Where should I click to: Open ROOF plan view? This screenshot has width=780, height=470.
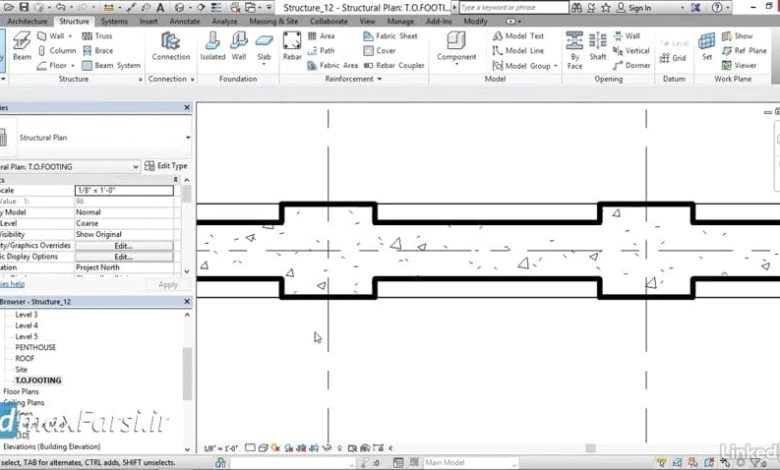pos(25,359)
